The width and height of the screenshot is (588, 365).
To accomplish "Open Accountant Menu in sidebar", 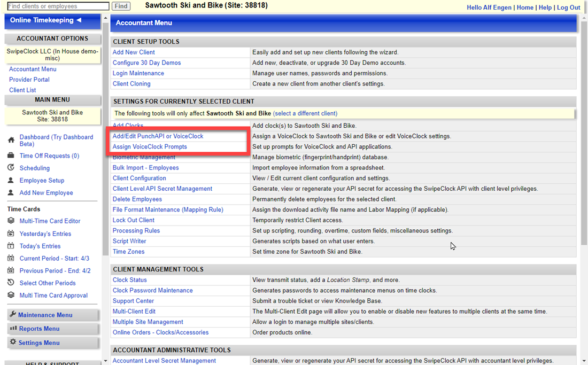I will pos(33,69).
